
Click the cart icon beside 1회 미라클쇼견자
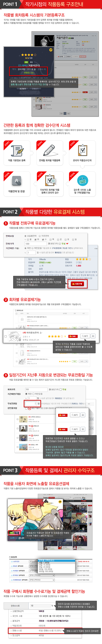click(x=93, y=336)
